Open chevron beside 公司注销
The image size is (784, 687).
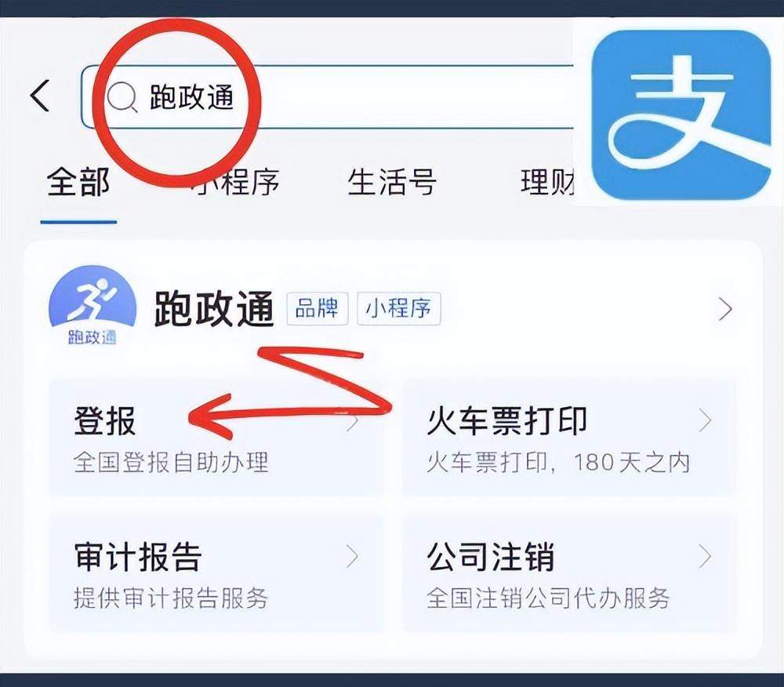click(705, 557)
